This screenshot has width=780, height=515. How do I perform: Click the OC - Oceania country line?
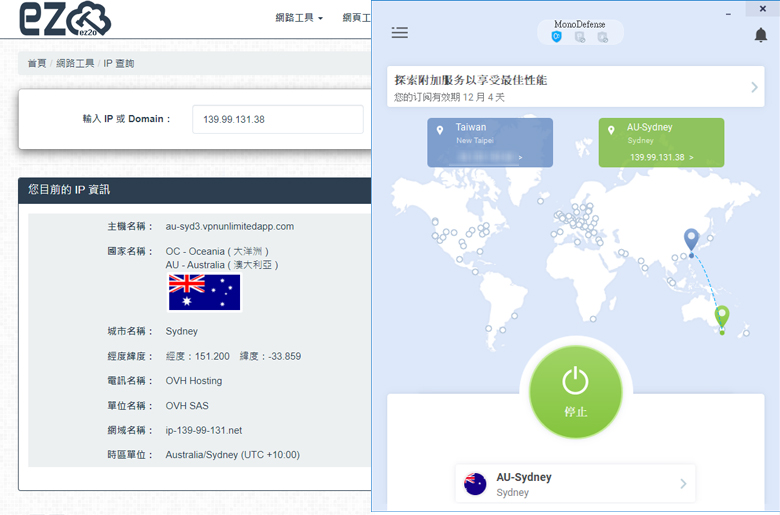217,251
